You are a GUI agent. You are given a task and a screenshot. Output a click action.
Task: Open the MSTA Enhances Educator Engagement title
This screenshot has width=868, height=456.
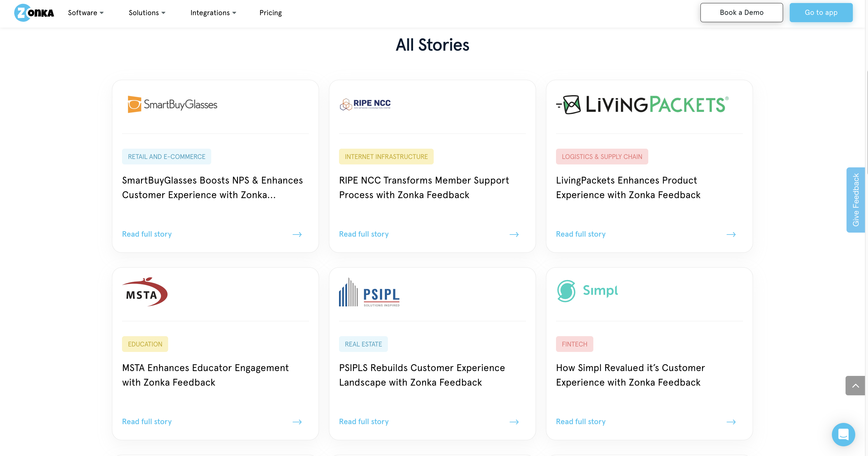click(205, 375)
